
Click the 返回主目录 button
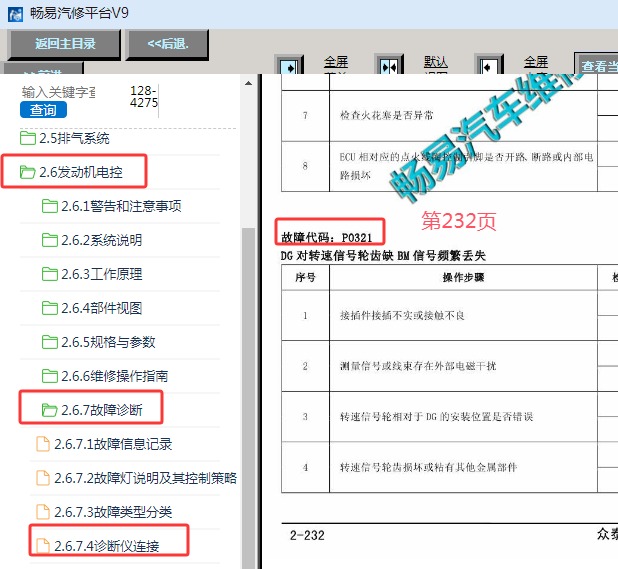[65, 44]
